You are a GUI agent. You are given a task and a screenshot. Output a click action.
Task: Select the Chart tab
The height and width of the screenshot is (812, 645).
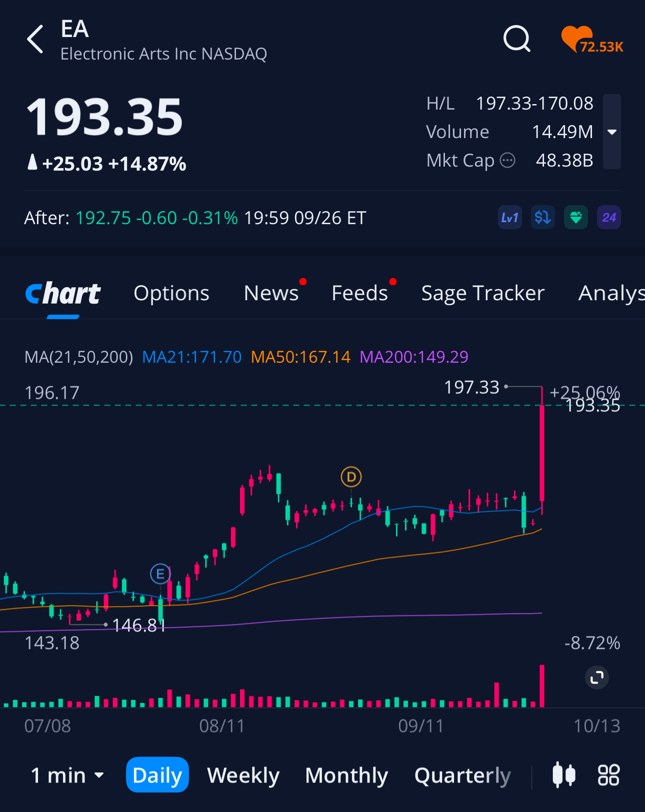click(63, 294)
